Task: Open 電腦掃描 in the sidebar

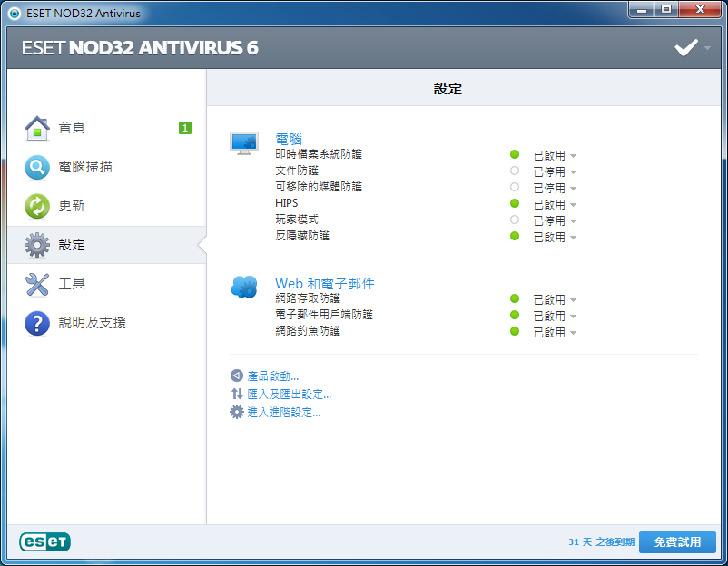Action: [x=107, y=167]
